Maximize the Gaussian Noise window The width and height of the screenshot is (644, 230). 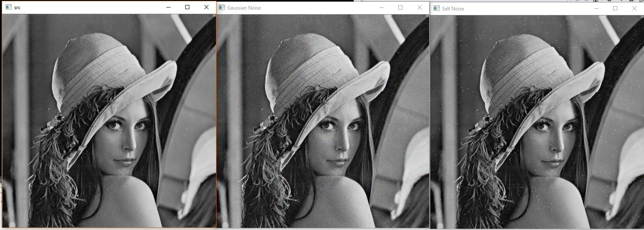(400, 7)
